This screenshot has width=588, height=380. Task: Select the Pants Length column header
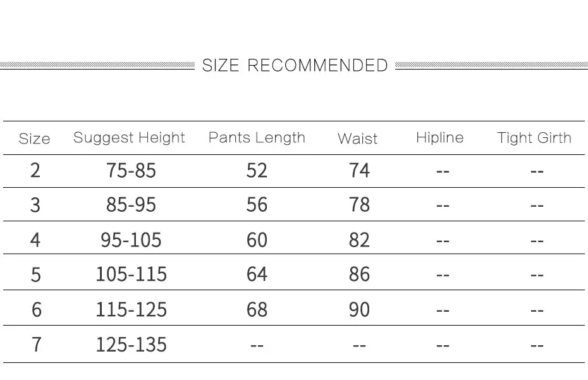257,138
